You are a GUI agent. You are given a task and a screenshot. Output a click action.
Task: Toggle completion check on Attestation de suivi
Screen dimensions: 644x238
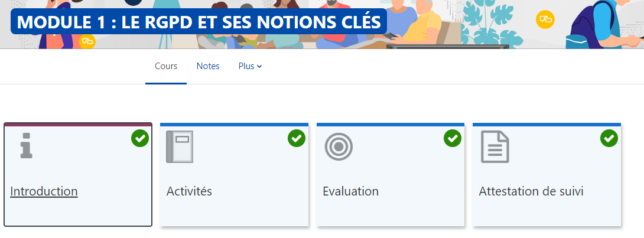point(609,138)
